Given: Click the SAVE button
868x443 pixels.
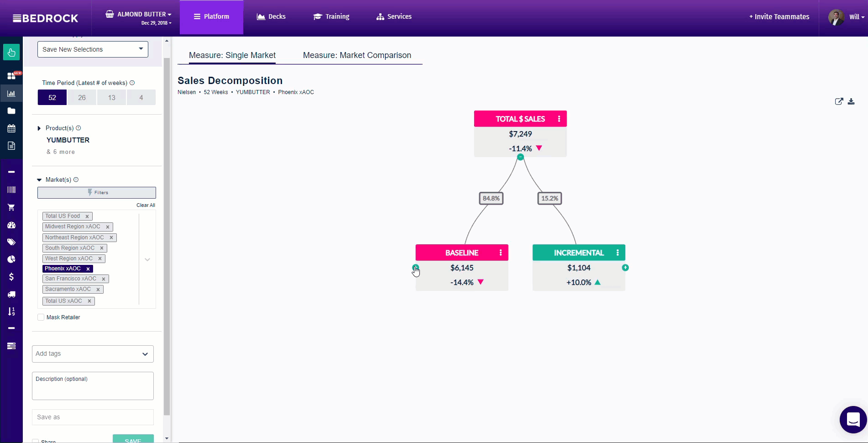Looking at the screenshot, I should pyautogui.click(x=133, y=439).
